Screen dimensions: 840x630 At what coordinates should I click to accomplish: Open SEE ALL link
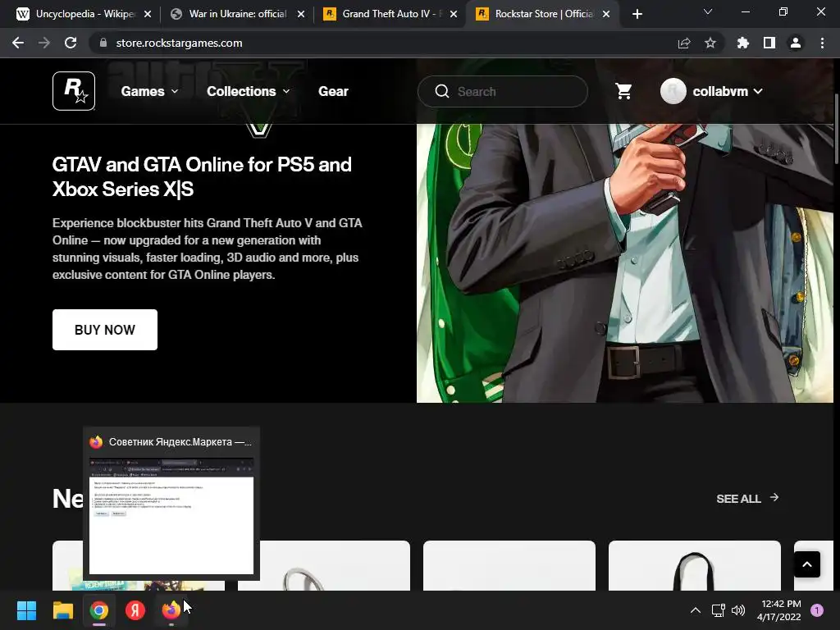(747, 498)
